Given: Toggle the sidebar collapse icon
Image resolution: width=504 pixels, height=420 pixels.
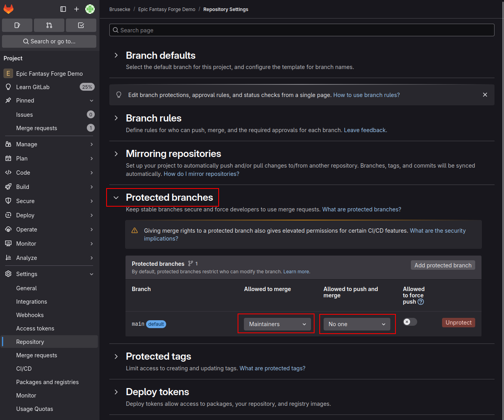Looking at the screenshot, I should coord(63,9).
